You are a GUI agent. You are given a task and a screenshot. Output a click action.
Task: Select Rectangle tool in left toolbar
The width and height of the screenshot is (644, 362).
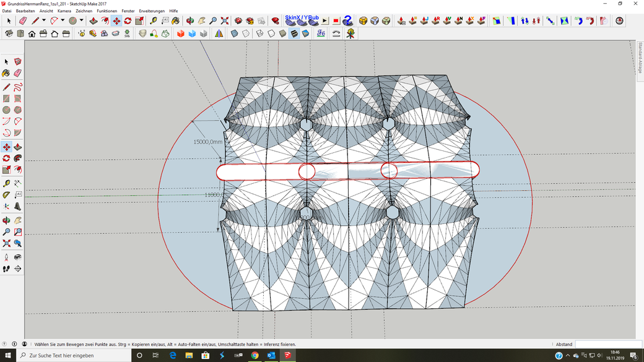(x=6, y=98)
